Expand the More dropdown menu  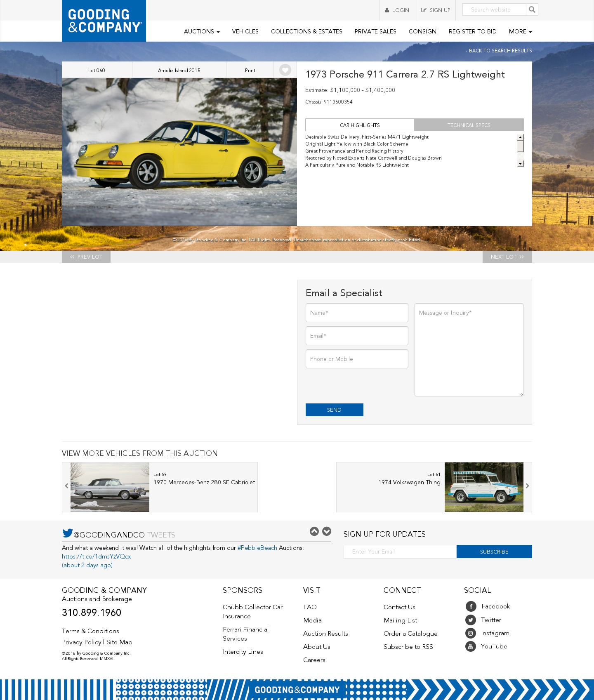tap(520, 31)
